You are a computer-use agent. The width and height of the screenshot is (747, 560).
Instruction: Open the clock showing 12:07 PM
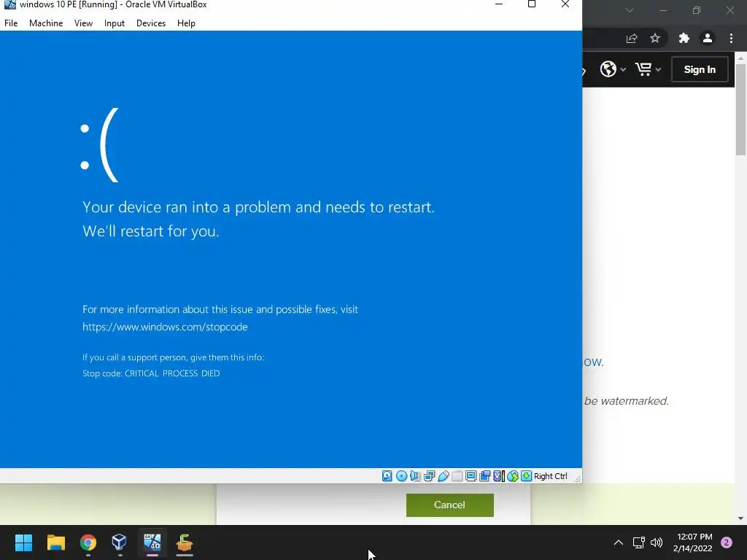click(x=693, y=542)
